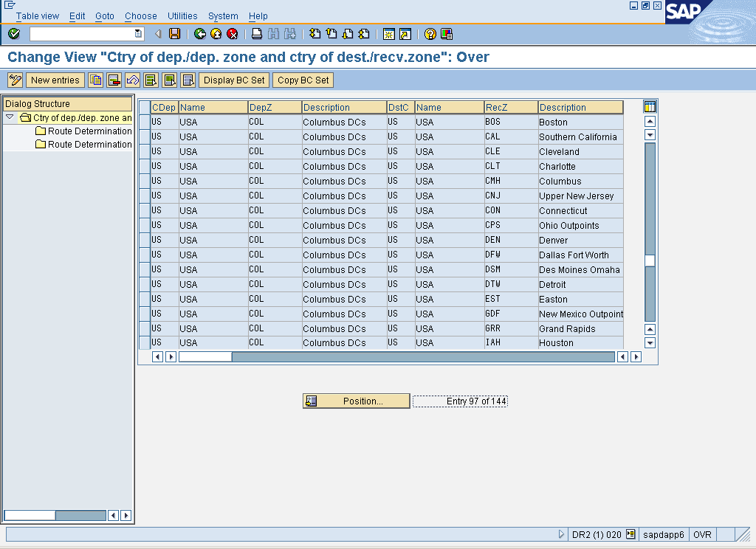Image resolution: width=756 pixels, height=549 pixels.
Task: Open the Table view menu
Action: click(38, 16)
